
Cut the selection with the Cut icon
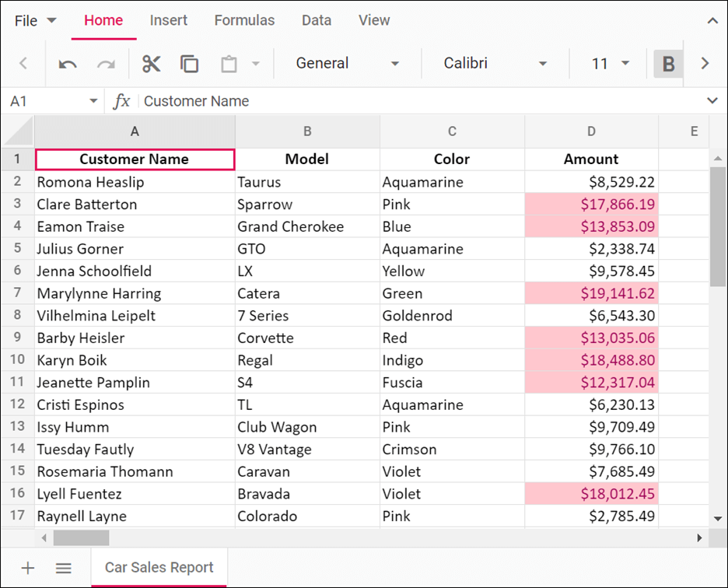[151, 64]
